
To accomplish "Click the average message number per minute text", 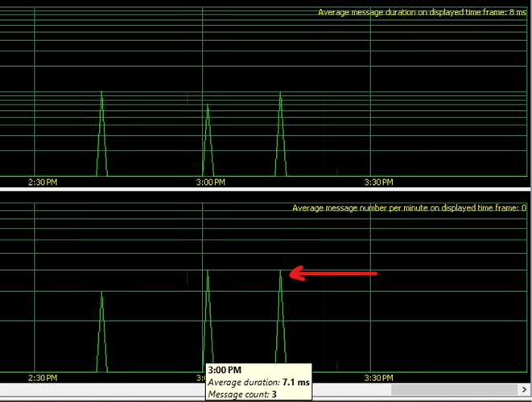I will click(x=409, y=208).
